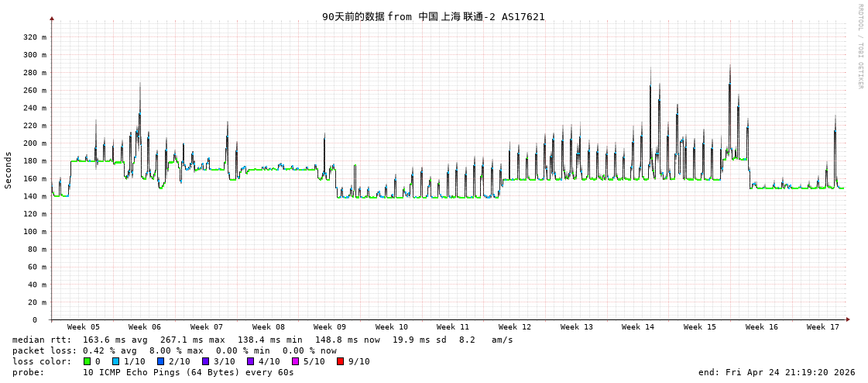
Task: Click the magenta 5/10 loss swatch
Action: click(295, 361)
